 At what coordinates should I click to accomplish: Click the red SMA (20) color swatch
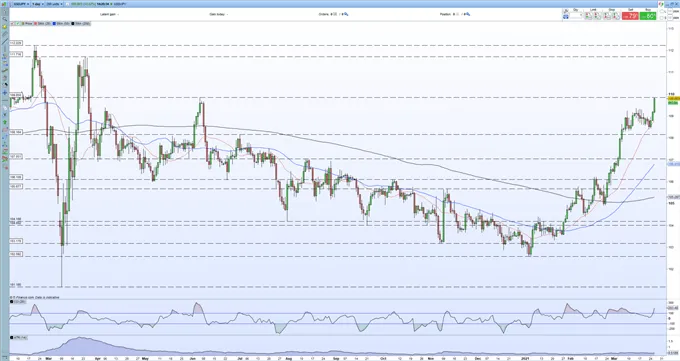point(35,23)
